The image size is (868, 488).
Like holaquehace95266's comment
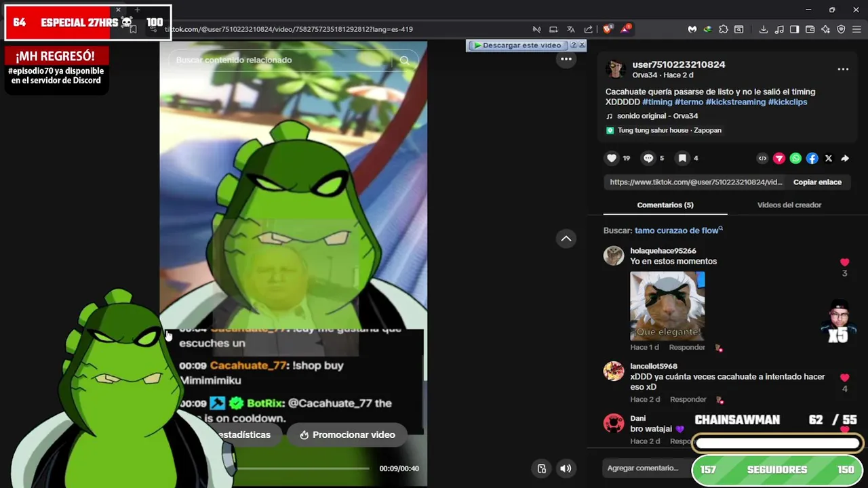click(x=844, y=262)
